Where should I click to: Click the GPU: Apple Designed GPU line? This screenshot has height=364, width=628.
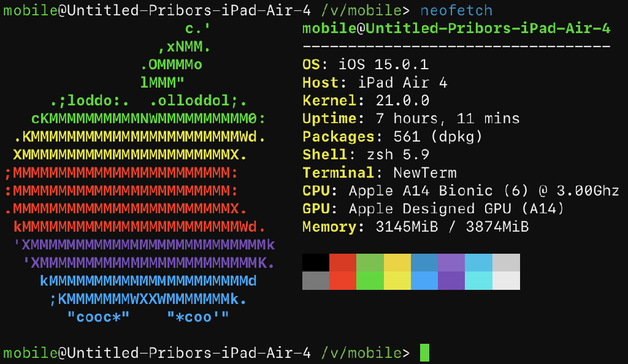pos(434,209)
